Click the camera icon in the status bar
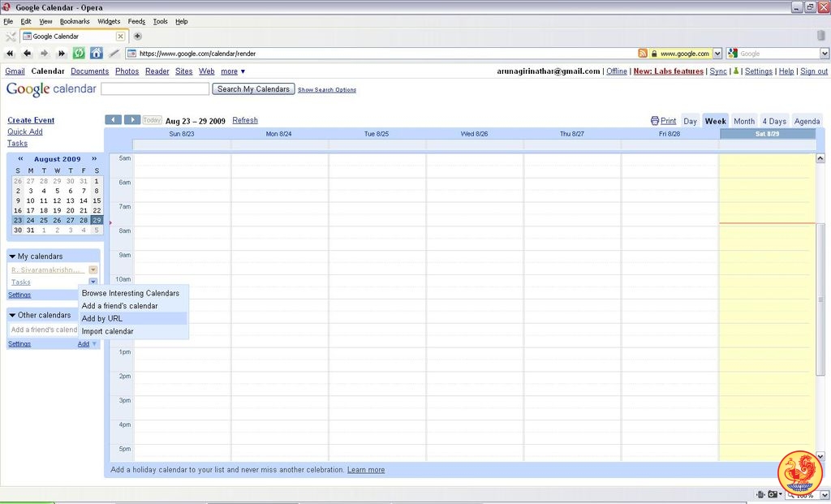The height and width of the screenshot is (504, 831). [773, 494]
